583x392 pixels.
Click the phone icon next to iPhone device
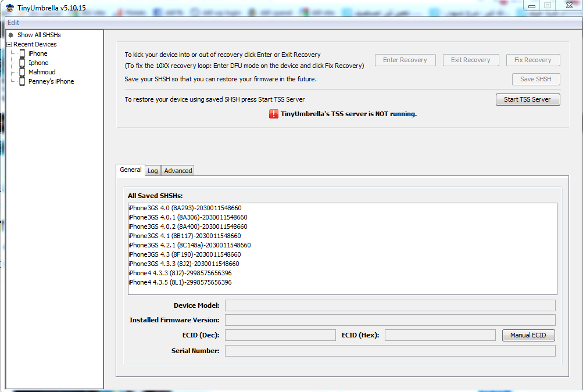(x=22, y=53)
